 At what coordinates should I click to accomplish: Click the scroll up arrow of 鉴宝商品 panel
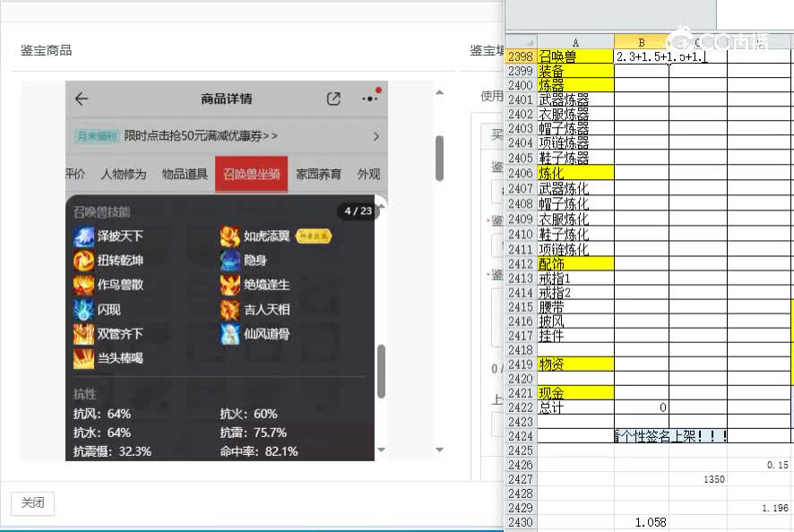point(439,92)
